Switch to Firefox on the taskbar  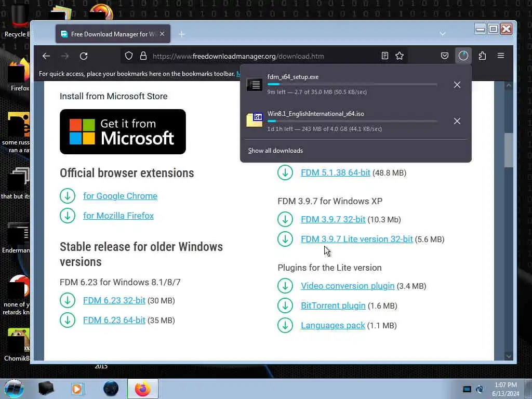pos(143,389)
